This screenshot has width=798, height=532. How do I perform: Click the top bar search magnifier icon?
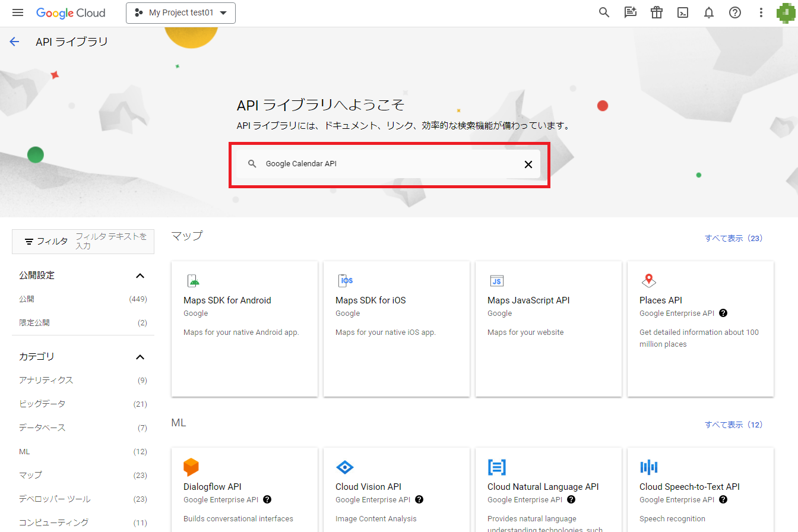click(604, 12)
